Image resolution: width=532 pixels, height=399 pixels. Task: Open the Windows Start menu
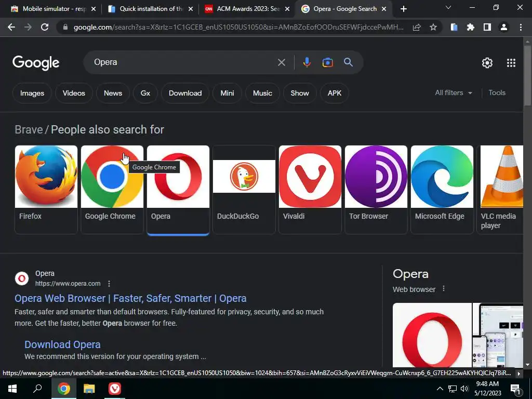coord(12,389)
